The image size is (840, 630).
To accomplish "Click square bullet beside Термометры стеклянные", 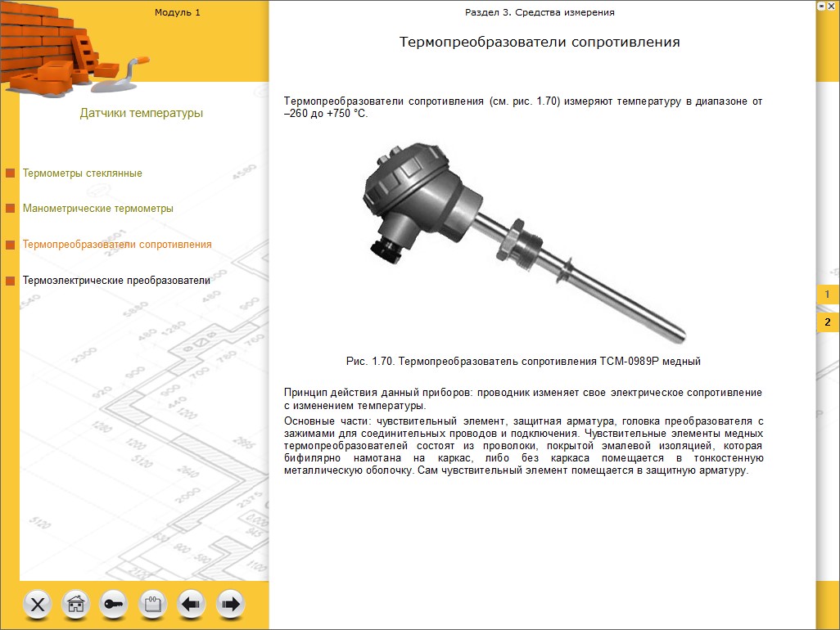I will click(x=11, y=173).
